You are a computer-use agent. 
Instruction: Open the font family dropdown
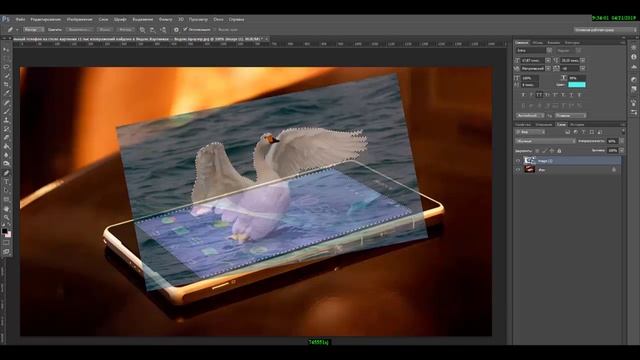(549, 50)
